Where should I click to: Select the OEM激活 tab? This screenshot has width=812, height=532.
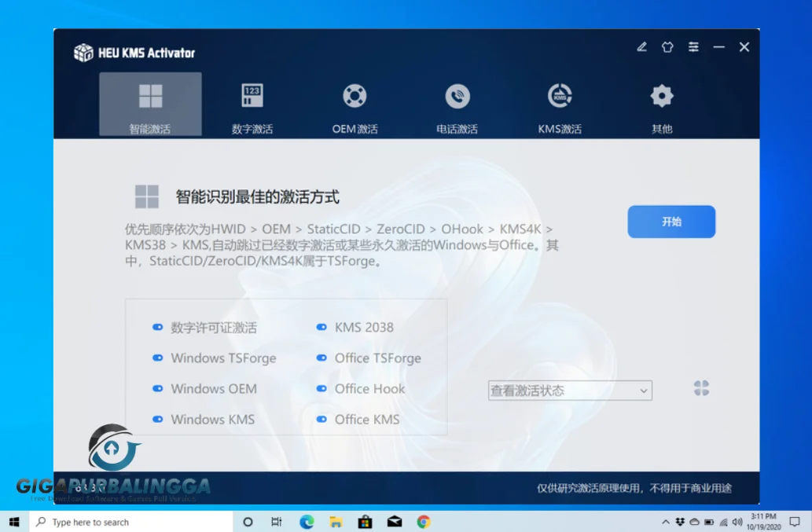355,105
